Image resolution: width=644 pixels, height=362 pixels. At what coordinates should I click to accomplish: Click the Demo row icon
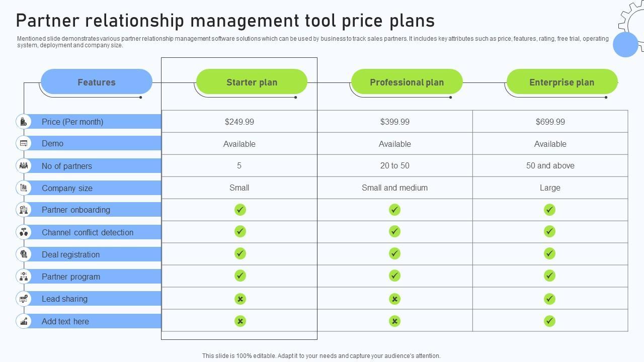24,144
